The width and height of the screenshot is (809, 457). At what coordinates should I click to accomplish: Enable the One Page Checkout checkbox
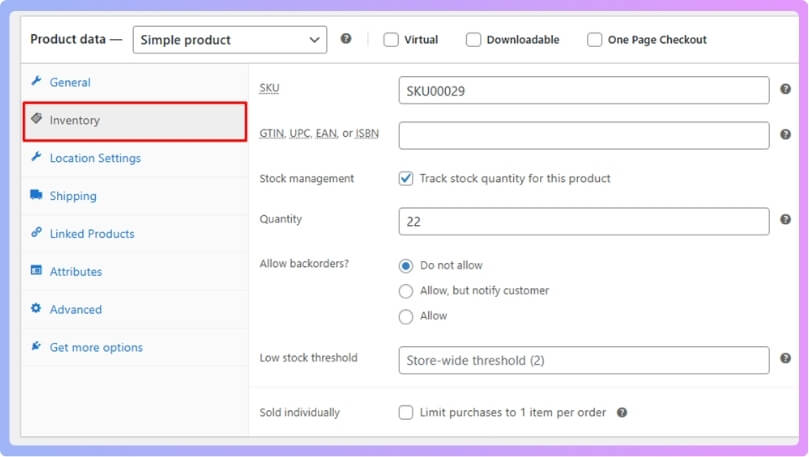click(x=594, y=40)
